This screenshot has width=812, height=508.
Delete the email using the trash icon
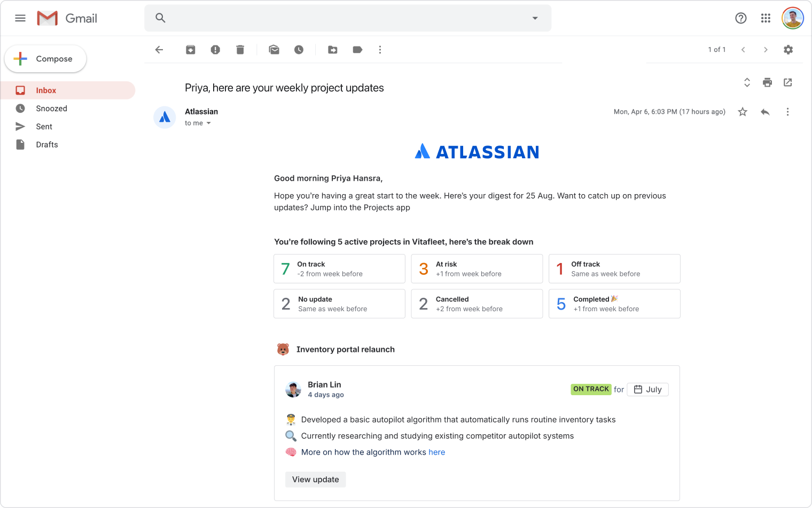point(240,50)
